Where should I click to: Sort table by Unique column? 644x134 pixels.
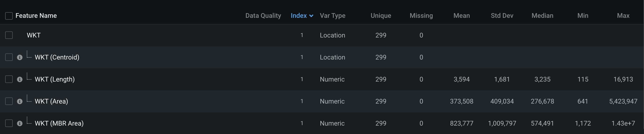pyautogui.click(x=381, y=16)
